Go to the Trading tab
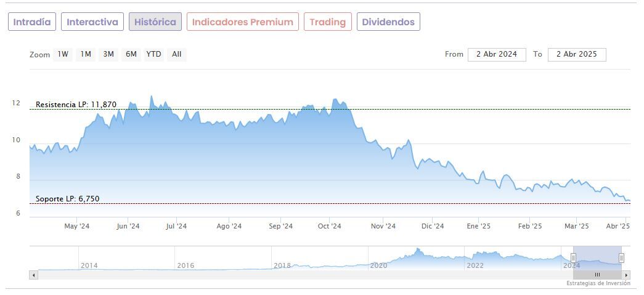Viewport: 644px width, 295px height. (x=328, y=22)
